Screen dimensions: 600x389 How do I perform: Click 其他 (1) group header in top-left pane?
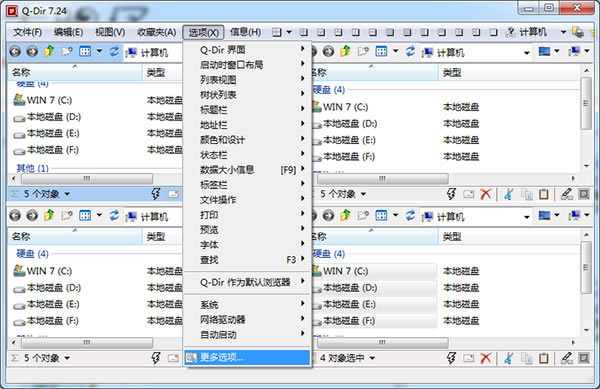tap(32, 168)
